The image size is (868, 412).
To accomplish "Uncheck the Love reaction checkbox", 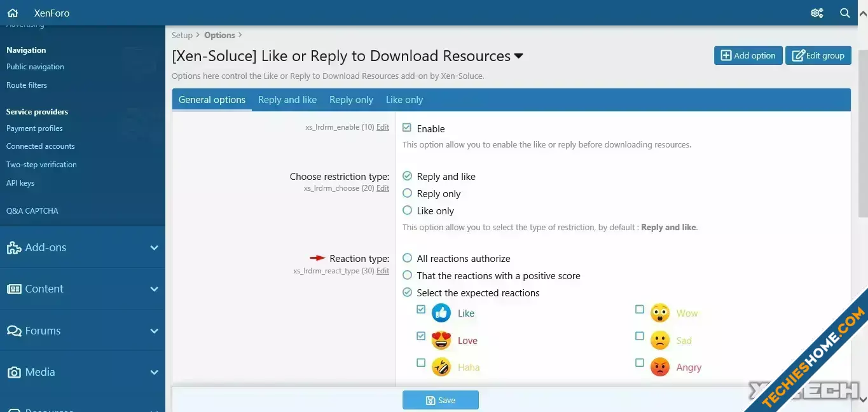I will pos(421,336).
